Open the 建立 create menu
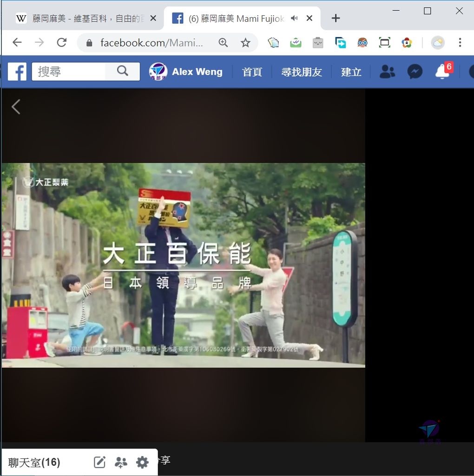474x476 pixels. pos(351,72)
